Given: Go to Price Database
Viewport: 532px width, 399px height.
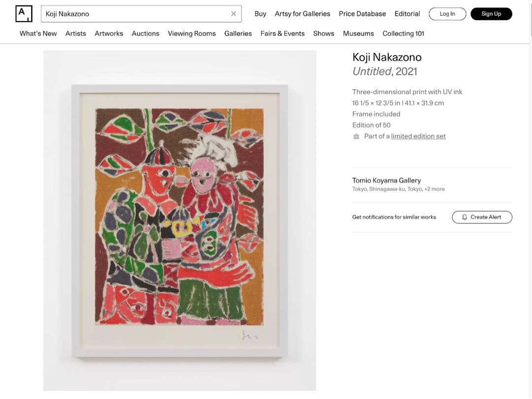Looking at the screenshot, I should (x=362, y=14).
